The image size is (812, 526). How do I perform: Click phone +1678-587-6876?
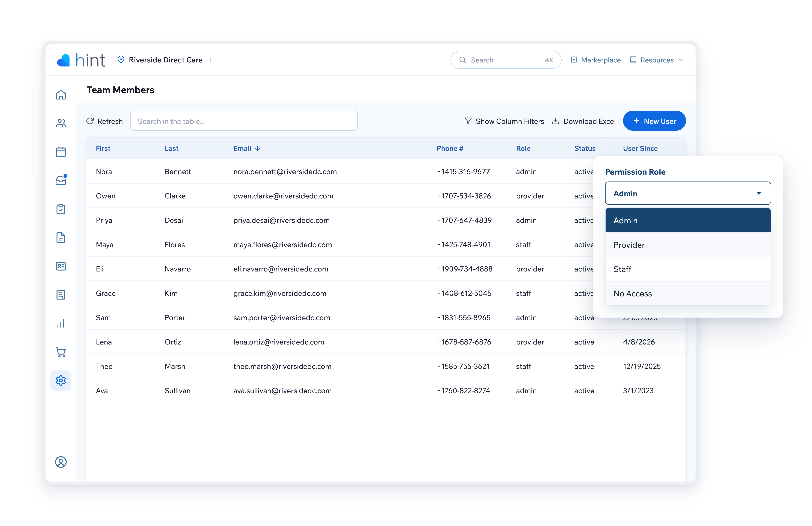[x=464, y=342]
